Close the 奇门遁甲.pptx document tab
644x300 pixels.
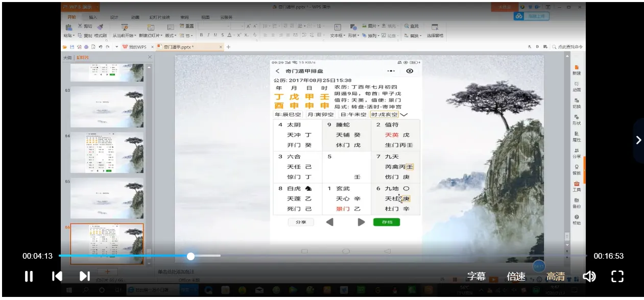[221, 47]
